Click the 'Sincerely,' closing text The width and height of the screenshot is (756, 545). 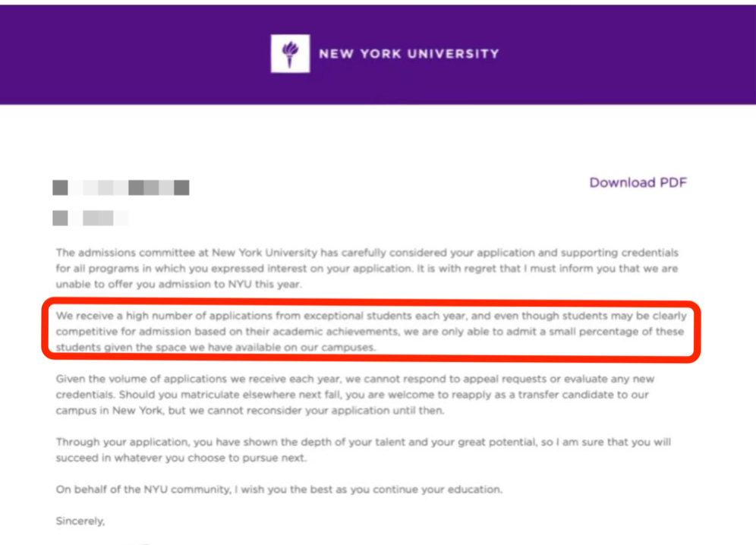click(80, 521)
